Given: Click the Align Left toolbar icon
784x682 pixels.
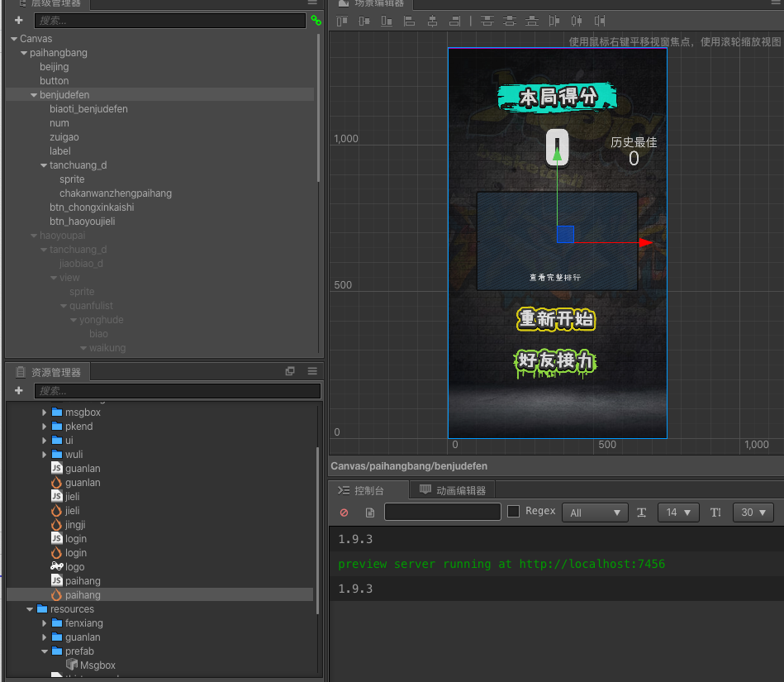Looking at the screenshot, I should click(410, 21).
